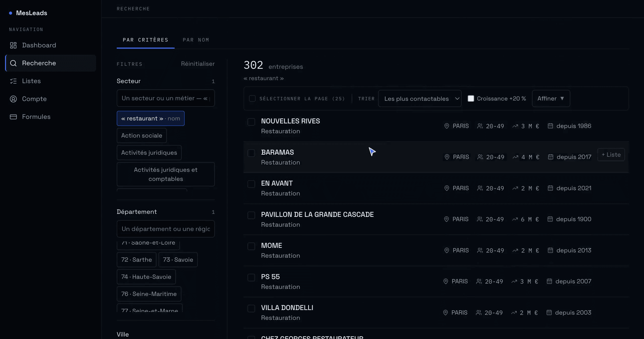Select the 72 · Sarthe department chip

pos(137,260)
